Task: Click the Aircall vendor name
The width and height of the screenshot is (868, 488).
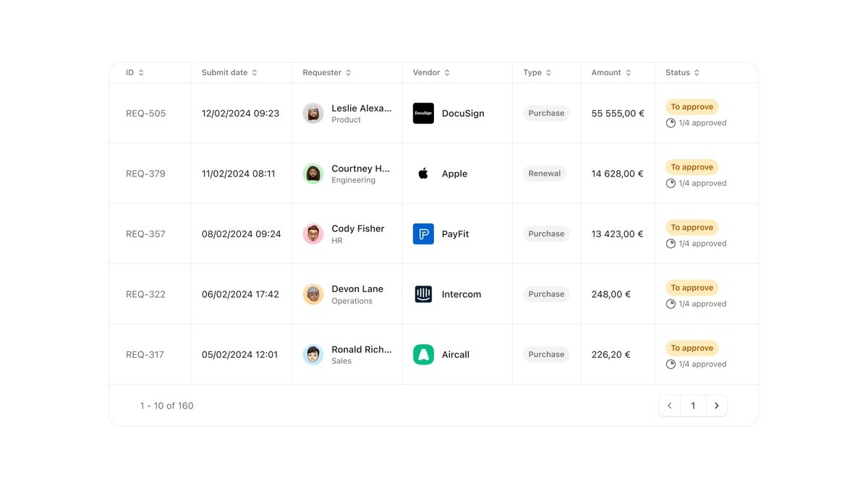Action: [456, 355]
